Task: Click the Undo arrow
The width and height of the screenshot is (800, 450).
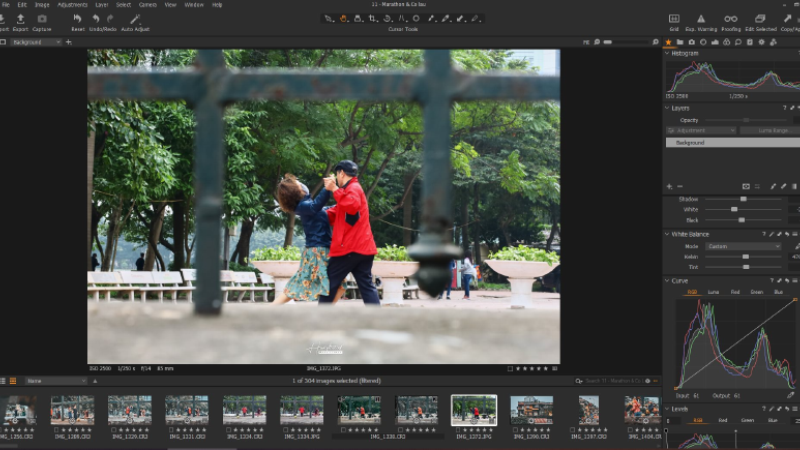Action: 95,19
